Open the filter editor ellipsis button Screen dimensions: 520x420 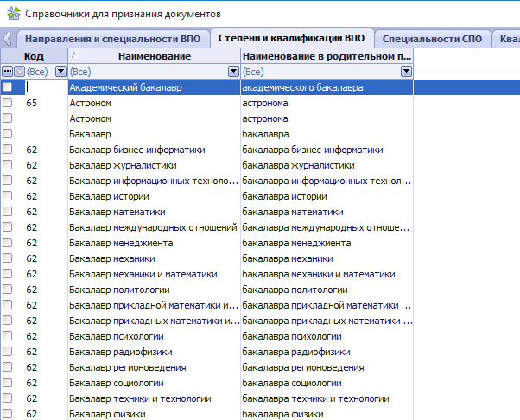[8, 72]
